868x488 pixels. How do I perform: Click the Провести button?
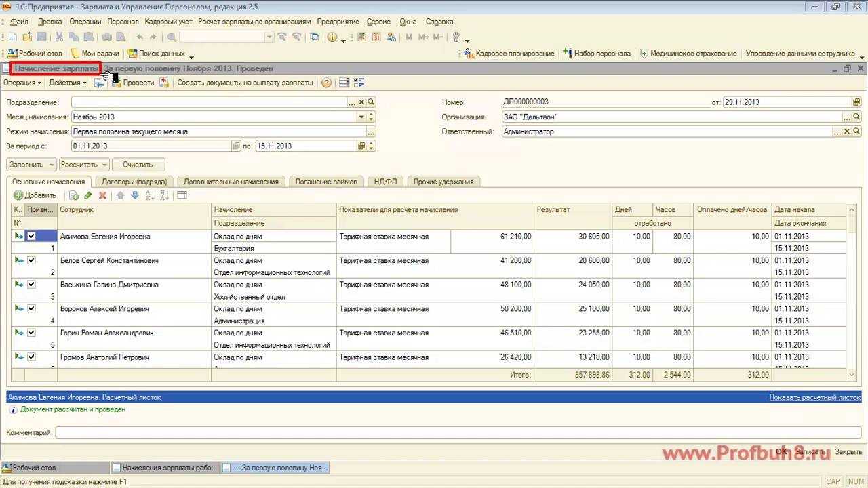point(134,83)
